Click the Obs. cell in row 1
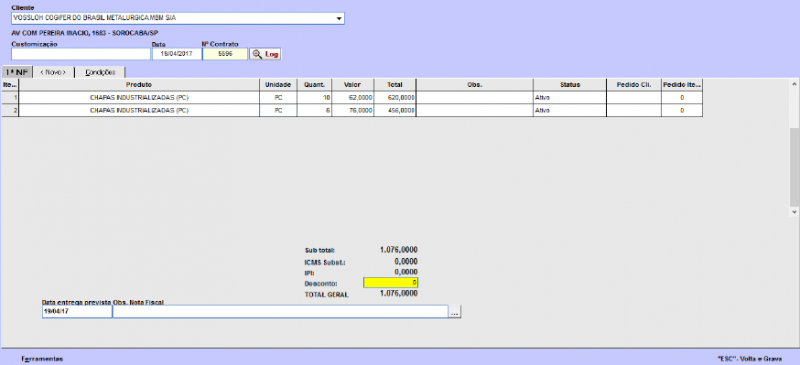Screen dimensions: 800x365 474,97
